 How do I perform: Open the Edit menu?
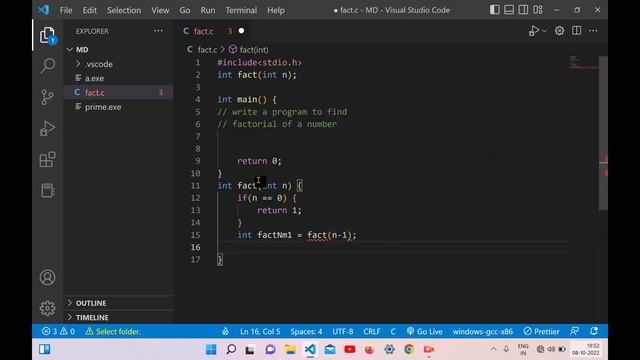(89, 10)
